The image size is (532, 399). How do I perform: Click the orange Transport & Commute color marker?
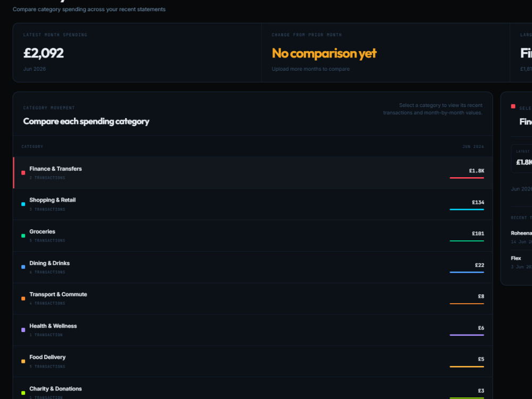[23, 298]
